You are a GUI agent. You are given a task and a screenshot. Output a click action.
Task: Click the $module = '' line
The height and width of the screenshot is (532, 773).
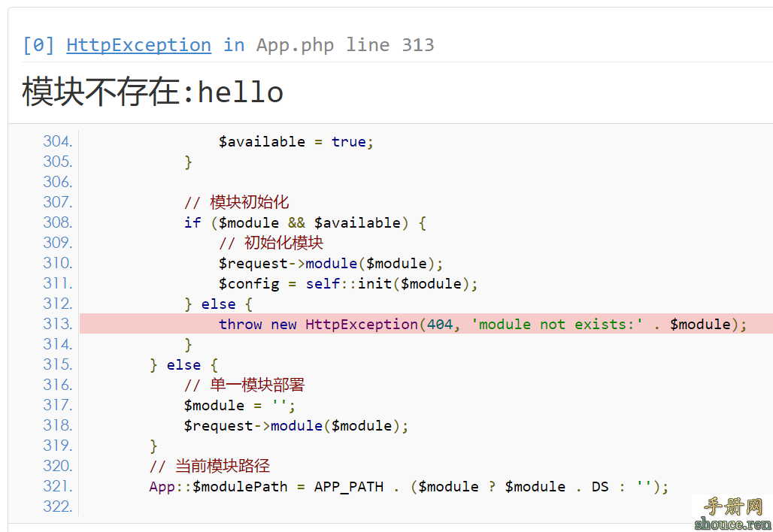pos(240,406)
